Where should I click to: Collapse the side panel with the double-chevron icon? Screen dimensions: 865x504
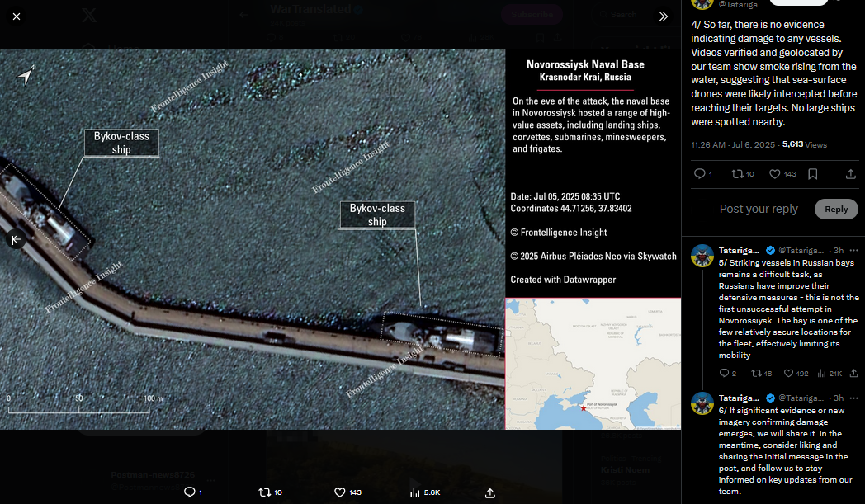click(x=664, y=16)
